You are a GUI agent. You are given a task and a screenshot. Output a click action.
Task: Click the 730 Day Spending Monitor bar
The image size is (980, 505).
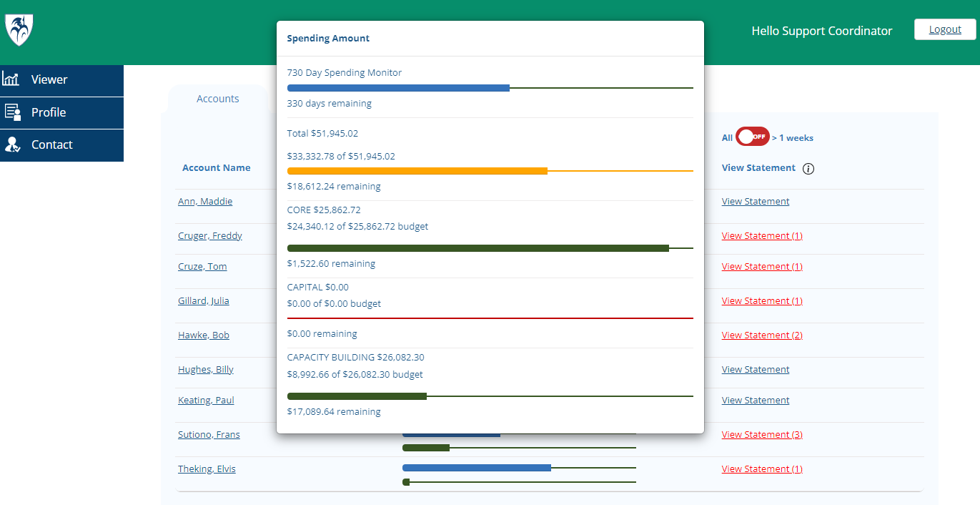click(490, 88)
